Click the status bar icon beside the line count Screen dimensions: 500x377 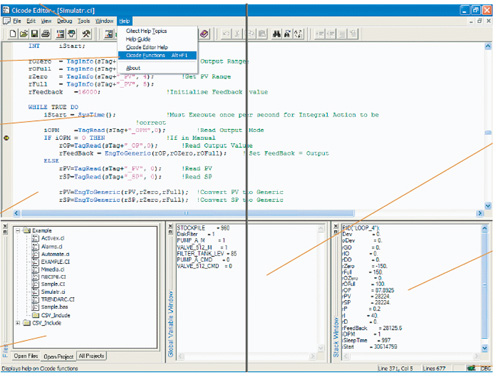coord(471,368)
